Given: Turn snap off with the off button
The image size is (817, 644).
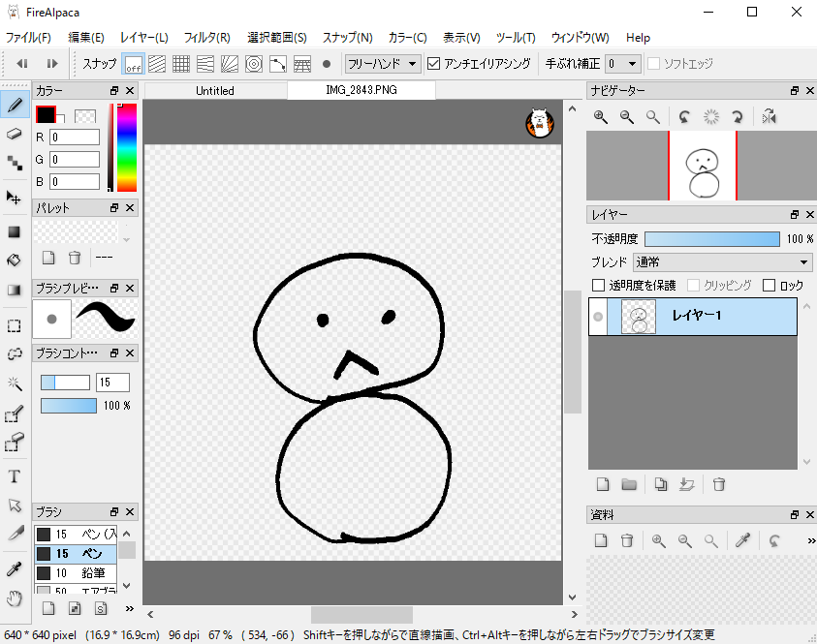Looking at the screenshot, I should 133,64.
